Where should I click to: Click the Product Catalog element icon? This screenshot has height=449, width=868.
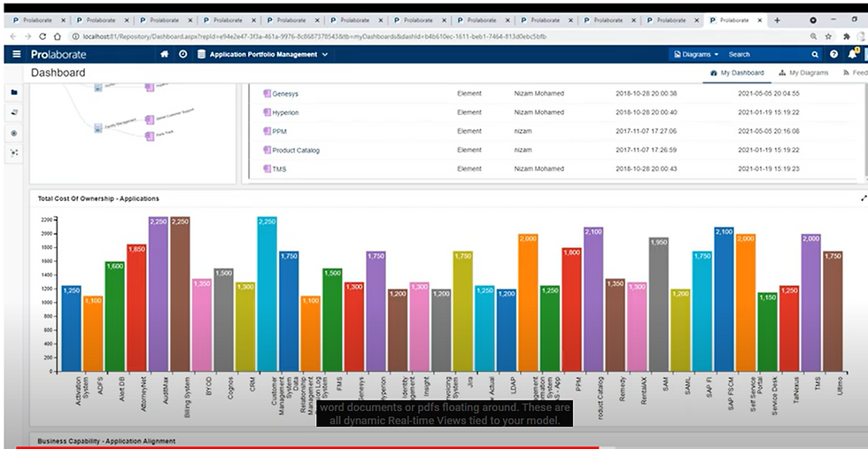[x=267, y=150]
